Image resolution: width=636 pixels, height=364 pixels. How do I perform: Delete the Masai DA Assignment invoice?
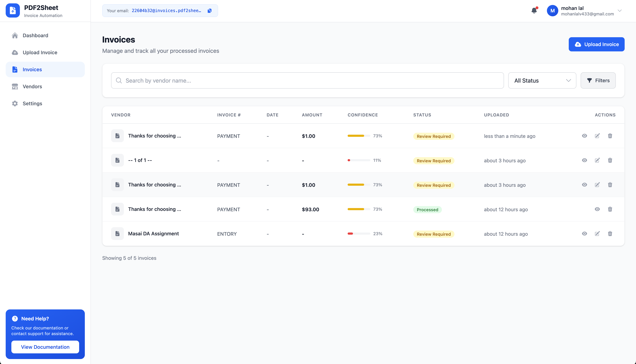(x=610, y=234)
